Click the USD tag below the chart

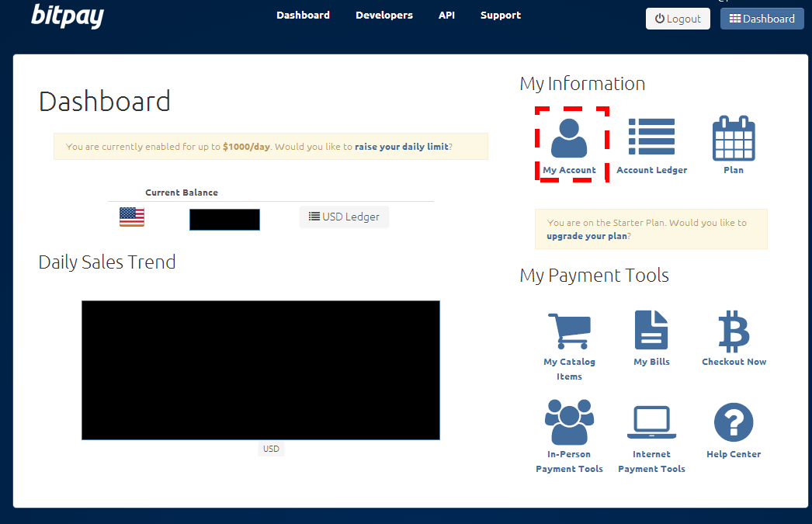(271, 449)
